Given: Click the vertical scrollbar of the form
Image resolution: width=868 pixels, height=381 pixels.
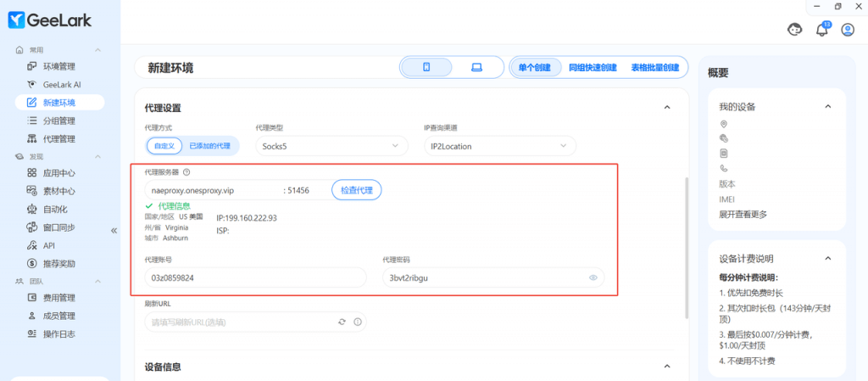Looking at the screenshot, I should click(x=686, y=246).
